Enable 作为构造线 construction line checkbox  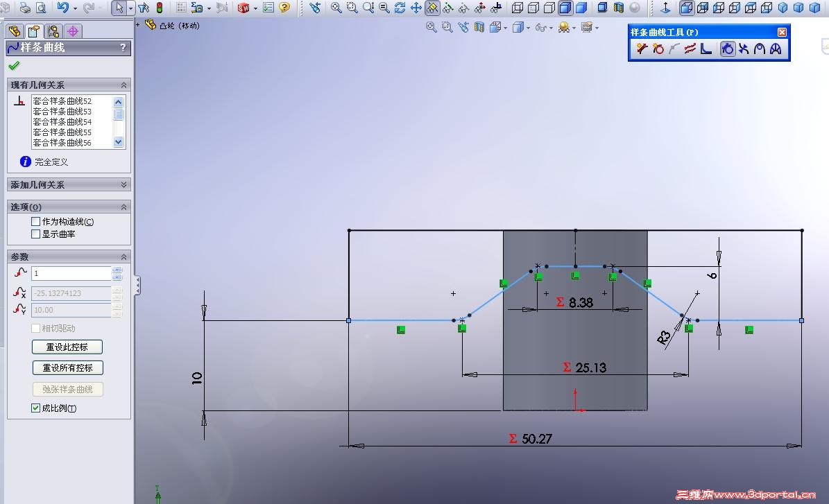[x=36, y=221]
